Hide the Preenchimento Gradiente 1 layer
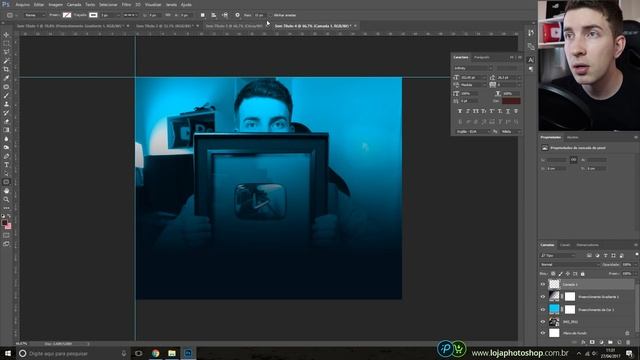The height and width of the screenshot is (360, 640). point(543,297)
